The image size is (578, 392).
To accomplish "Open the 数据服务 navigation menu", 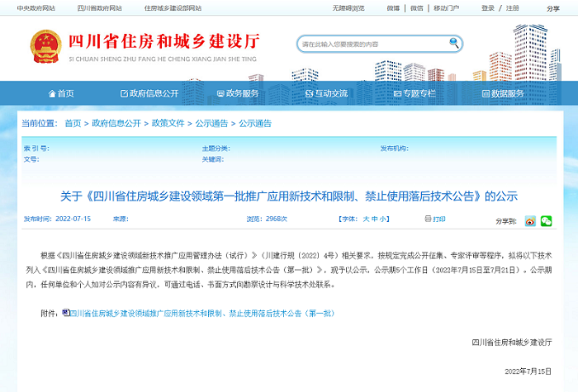I will (502, 93).
